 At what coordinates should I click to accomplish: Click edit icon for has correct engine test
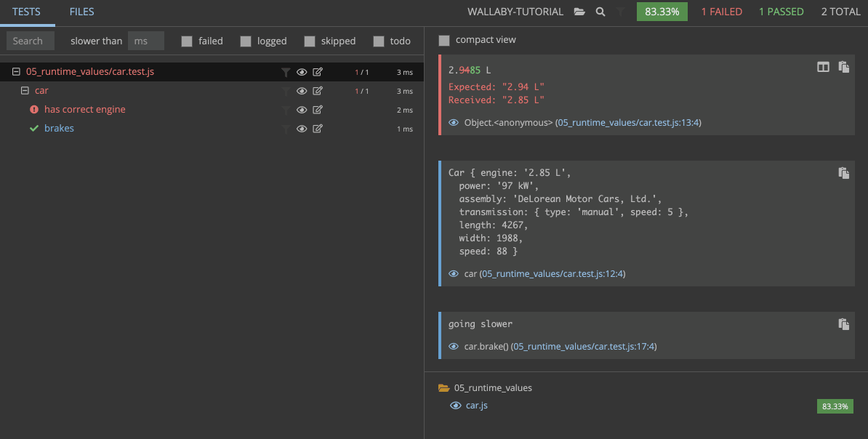click(318, 110)
